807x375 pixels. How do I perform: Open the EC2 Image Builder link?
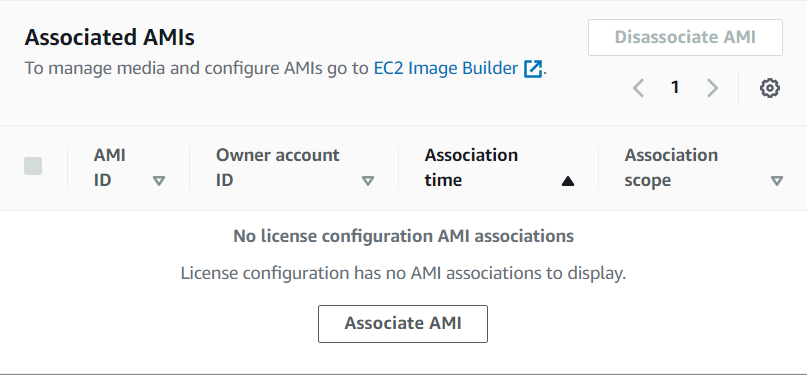[x=446, y=68]
